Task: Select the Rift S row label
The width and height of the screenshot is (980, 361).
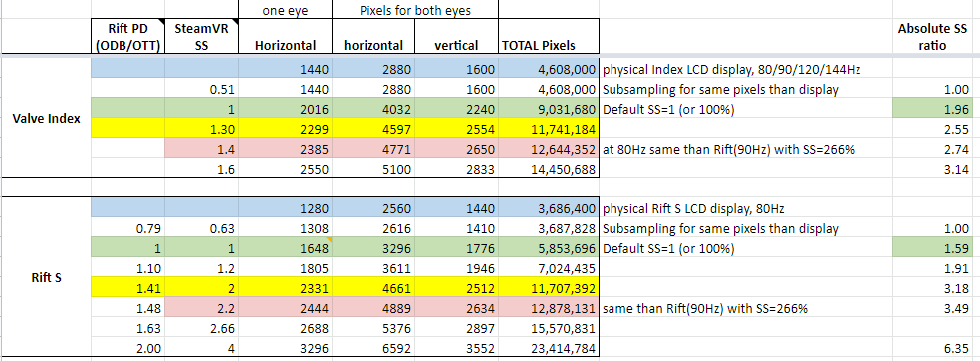Action: point(46,279)
